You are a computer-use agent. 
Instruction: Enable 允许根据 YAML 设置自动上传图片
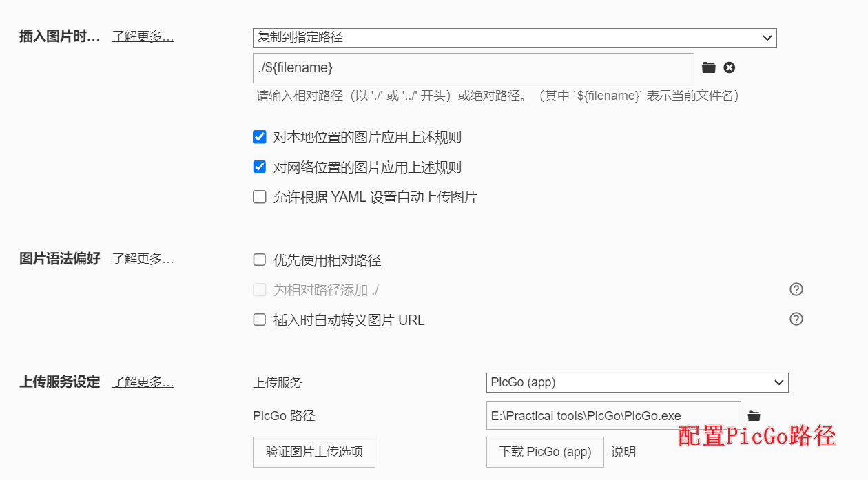260,197
